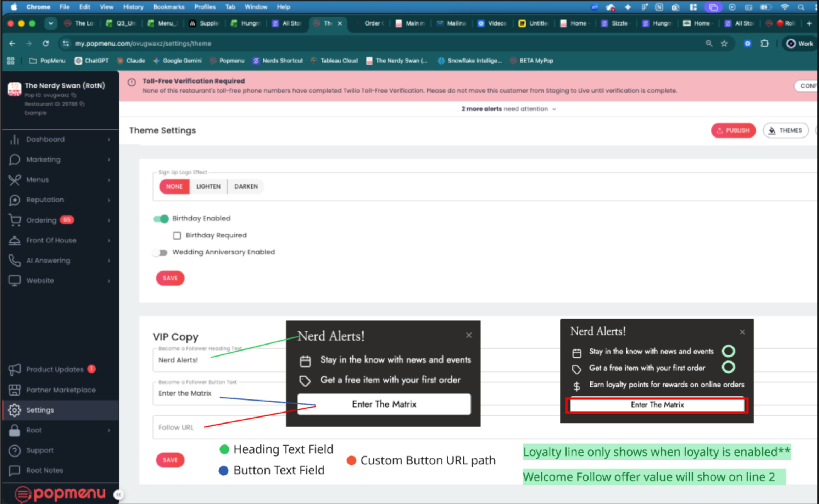The width and height of the screenshot is (819, 504).
Task: Open the apps grid icon in bookmarks bar
Action: (11, 61)
